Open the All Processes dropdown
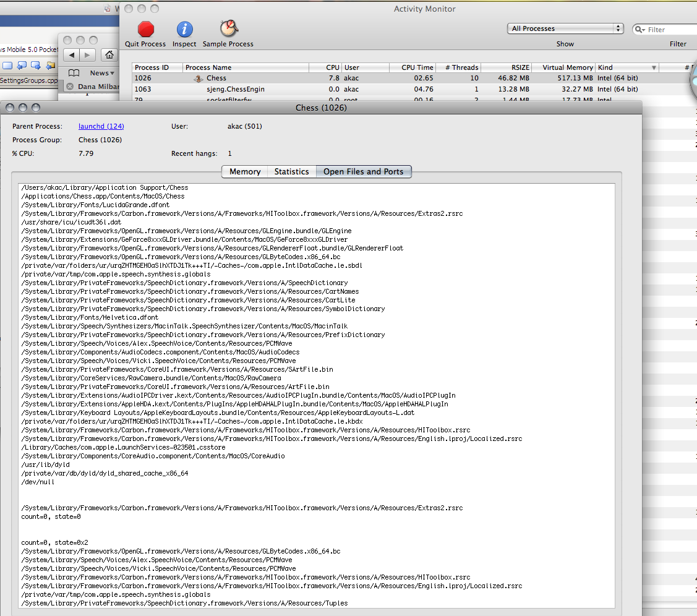This screenshot has height=616, width=697. coord(565,28)
